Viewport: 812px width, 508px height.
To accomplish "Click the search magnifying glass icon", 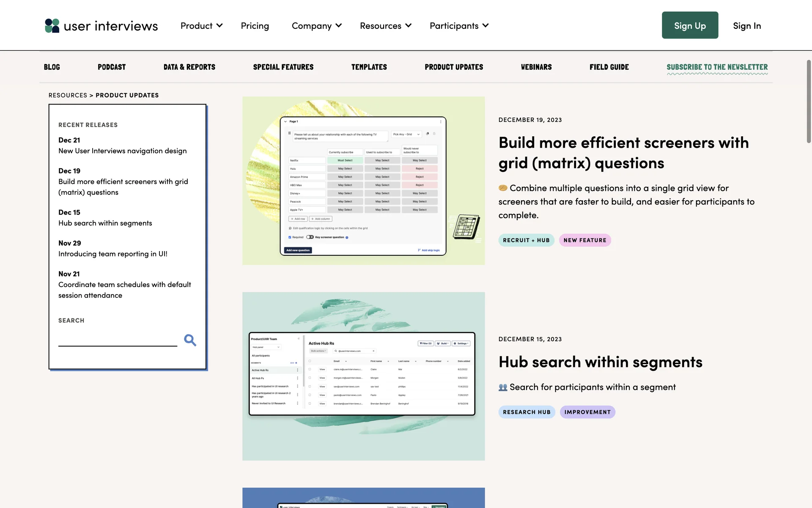I will (190, 340).
